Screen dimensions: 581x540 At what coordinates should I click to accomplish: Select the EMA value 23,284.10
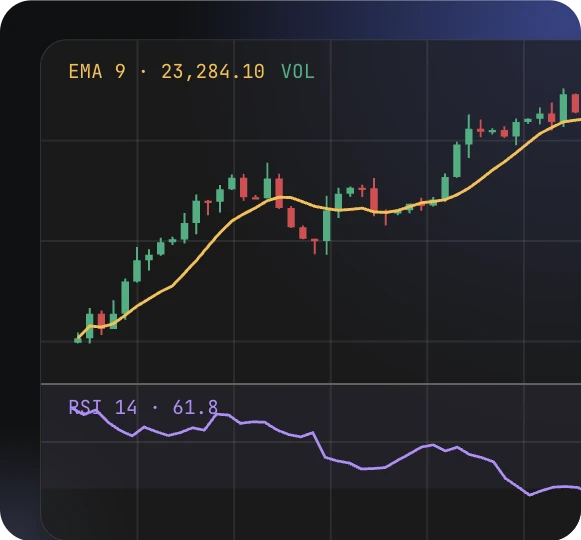click(x=213, y=72)
